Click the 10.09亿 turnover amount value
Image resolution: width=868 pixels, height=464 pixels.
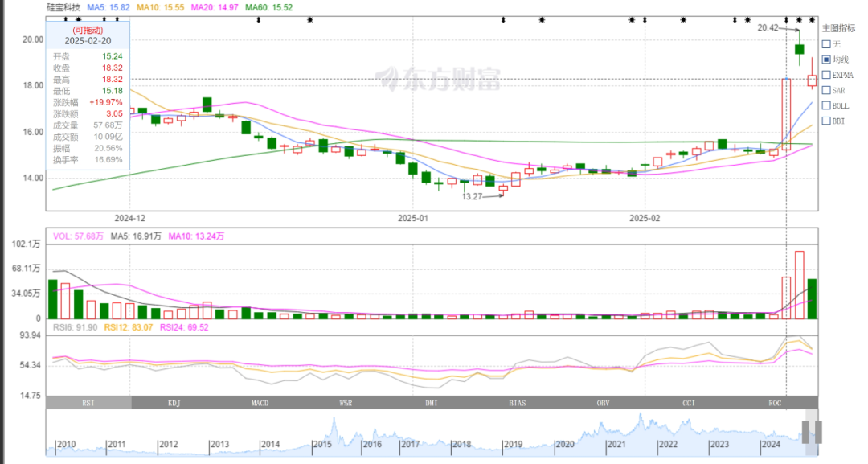pyautogui.click(x=108, y=137)
